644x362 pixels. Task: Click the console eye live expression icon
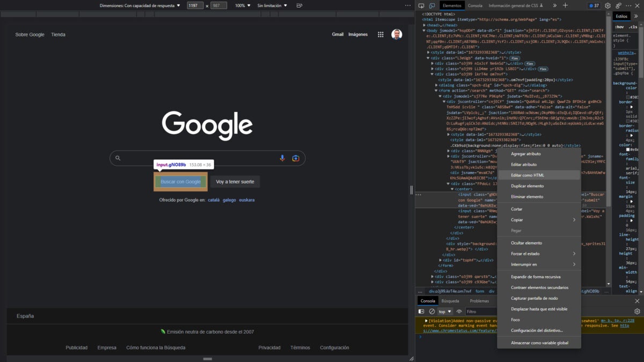tap(459, 312)
